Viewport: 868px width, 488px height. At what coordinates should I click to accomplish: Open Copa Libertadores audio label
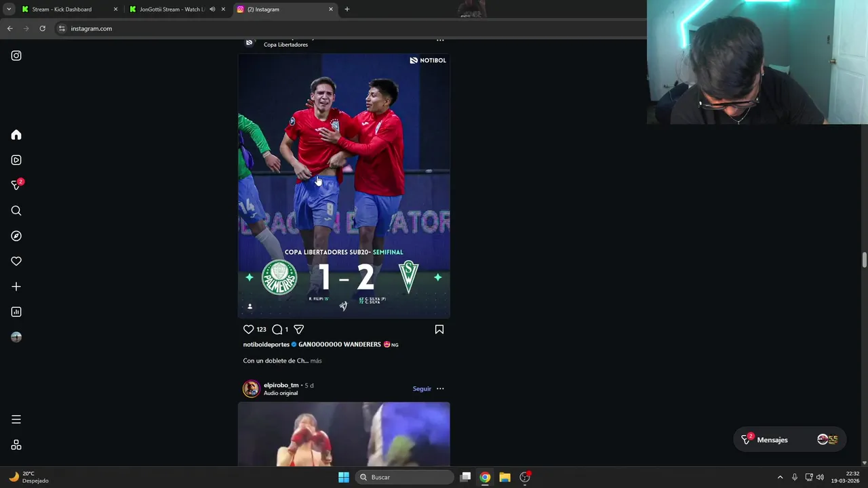(x=285, y=45)
